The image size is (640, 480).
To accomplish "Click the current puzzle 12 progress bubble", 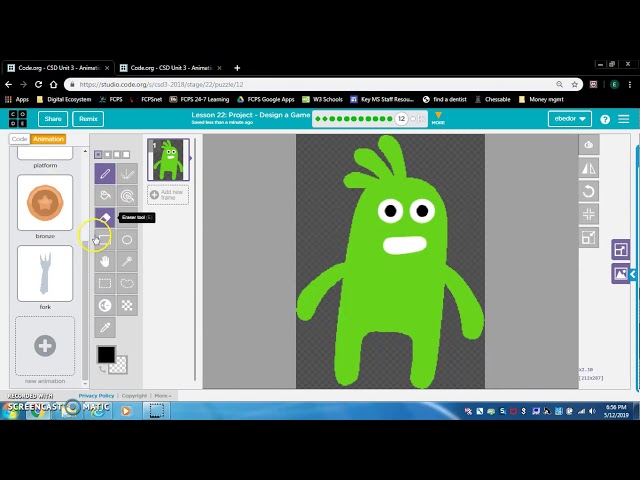I will click(401, 119).
